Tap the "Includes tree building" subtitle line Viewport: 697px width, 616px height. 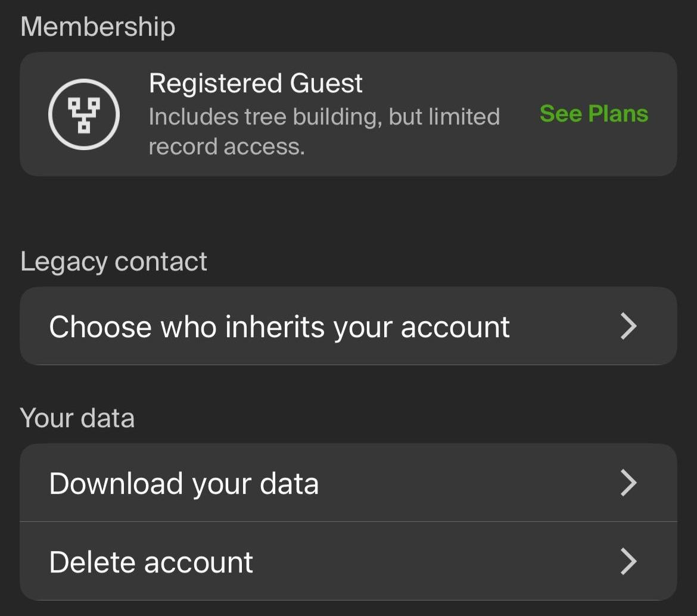click(x=323, y=117)
